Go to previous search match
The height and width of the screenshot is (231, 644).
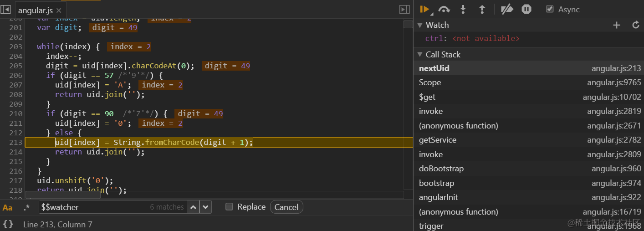tap(194, 207)
